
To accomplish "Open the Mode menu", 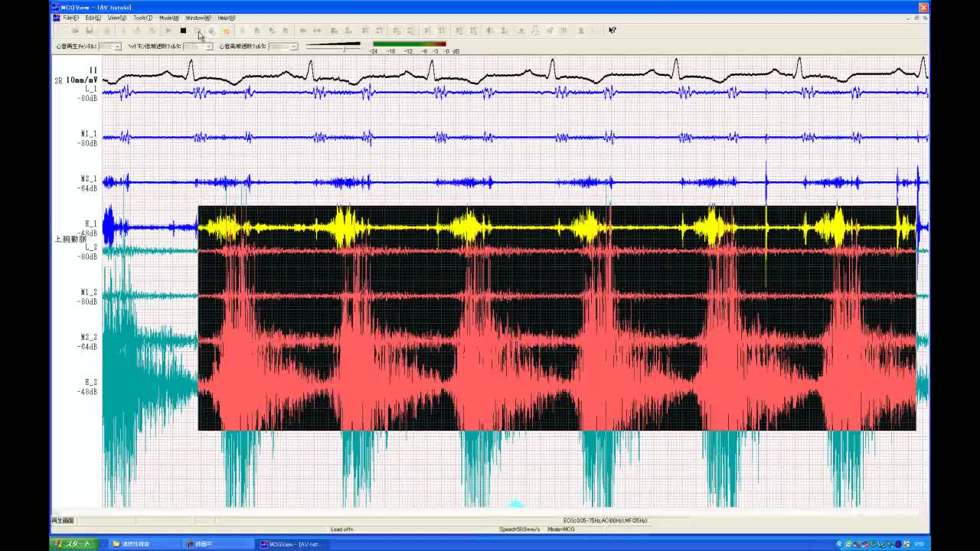I will pos(168,18).
